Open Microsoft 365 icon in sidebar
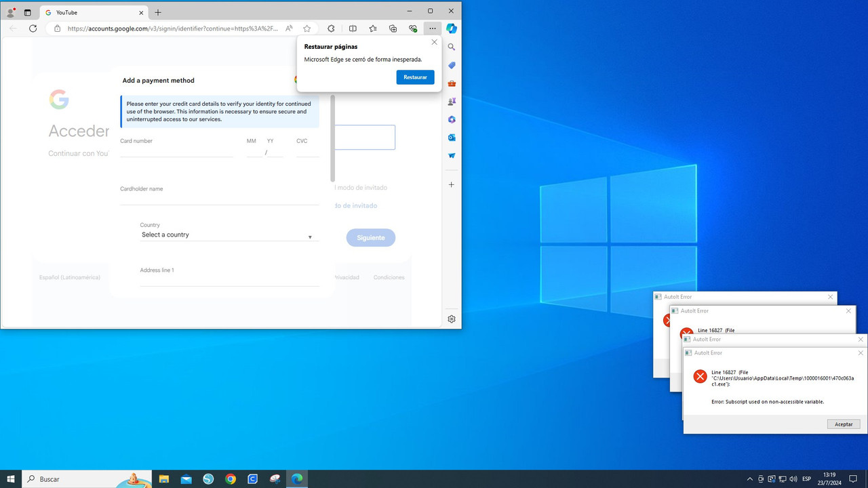The width and height of the screenshot is (868, 488). (x=452, y=119)
